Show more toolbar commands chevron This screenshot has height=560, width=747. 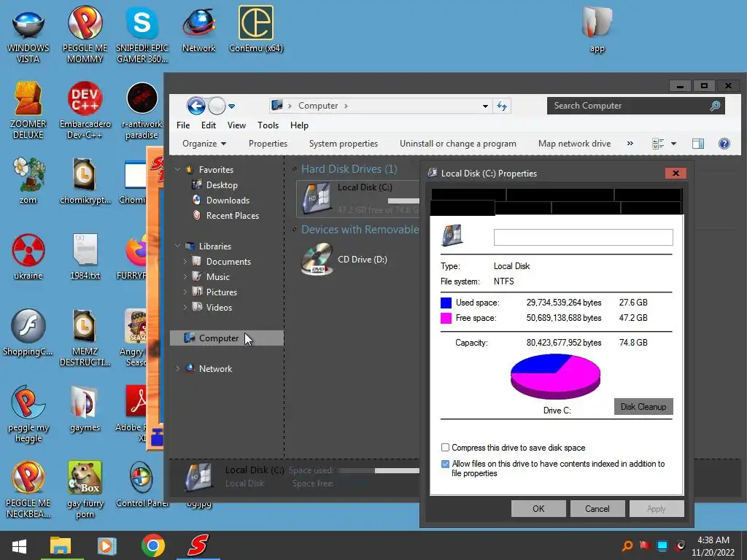pos(630,144)
